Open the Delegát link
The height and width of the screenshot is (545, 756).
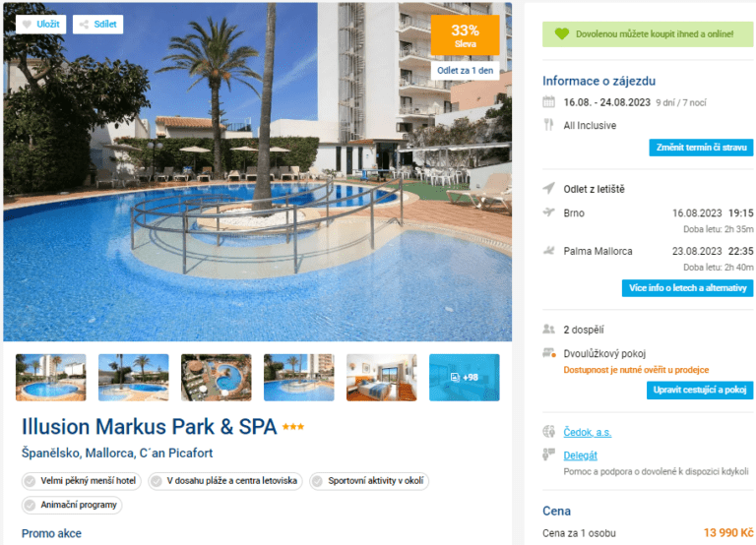click(580, 455)
